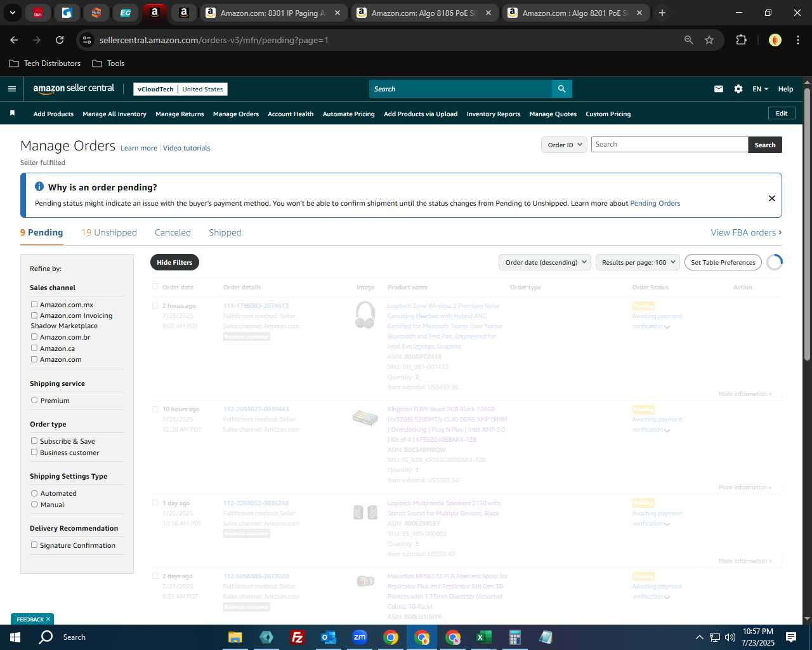The image size is (812, 650).
Task: Open the Results per page dropdown
Action: pos(638,262)
